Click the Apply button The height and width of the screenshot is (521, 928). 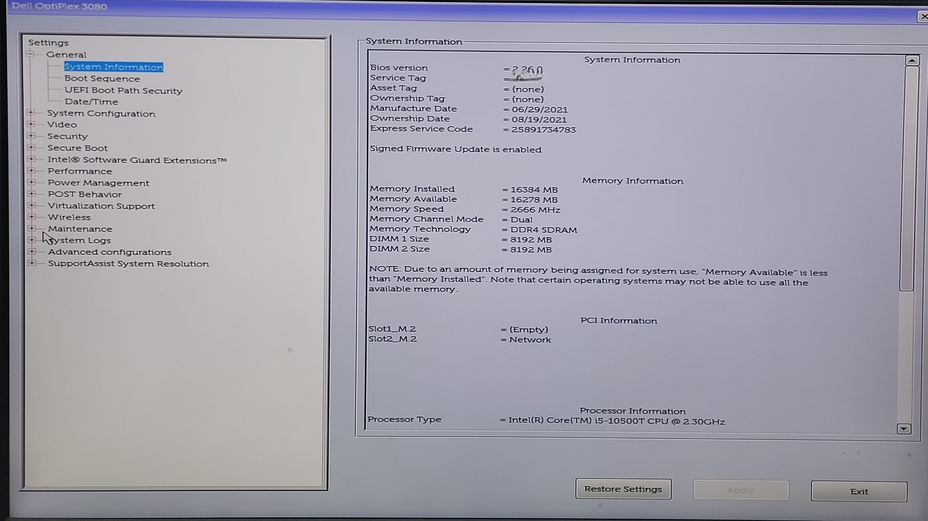coord(741,490)
